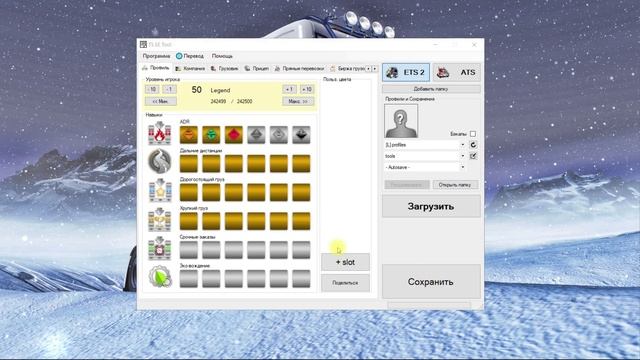Screen dimensions: 640x360
Task: Click the app icon in title bar
Action: tap(143, 44)
